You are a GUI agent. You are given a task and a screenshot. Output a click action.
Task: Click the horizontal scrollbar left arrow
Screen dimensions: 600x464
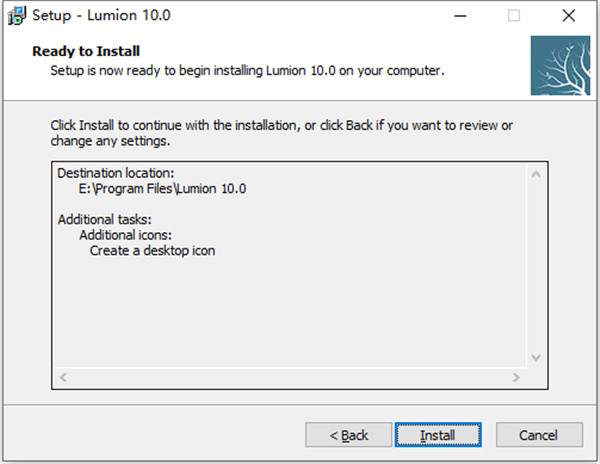coord(64,377)
